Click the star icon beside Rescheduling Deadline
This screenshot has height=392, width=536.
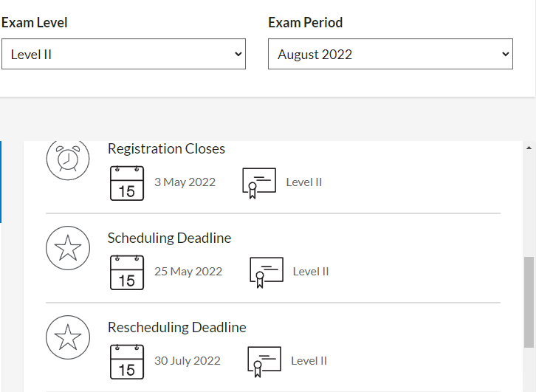pos(68,337)
